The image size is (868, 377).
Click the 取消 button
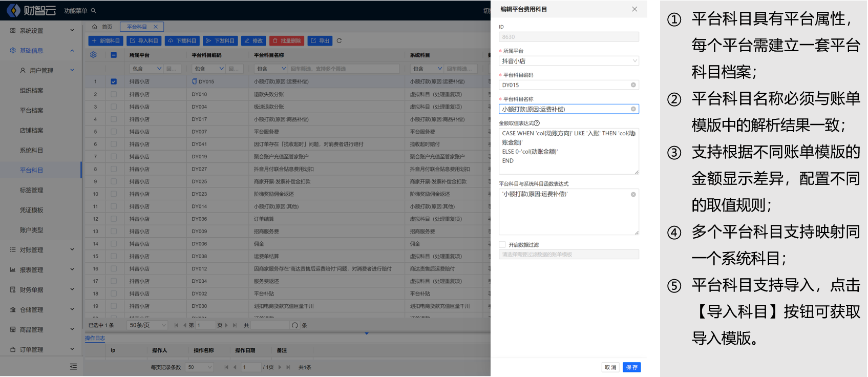click(x=610, y=367)
